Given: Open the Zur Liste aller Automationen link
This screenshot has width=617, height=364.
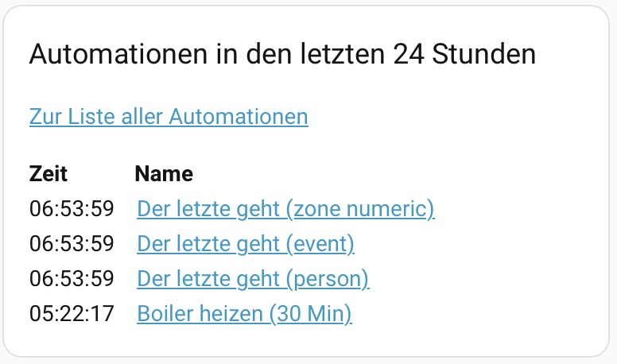Looking at the screenshot, I should click(169, 117).
